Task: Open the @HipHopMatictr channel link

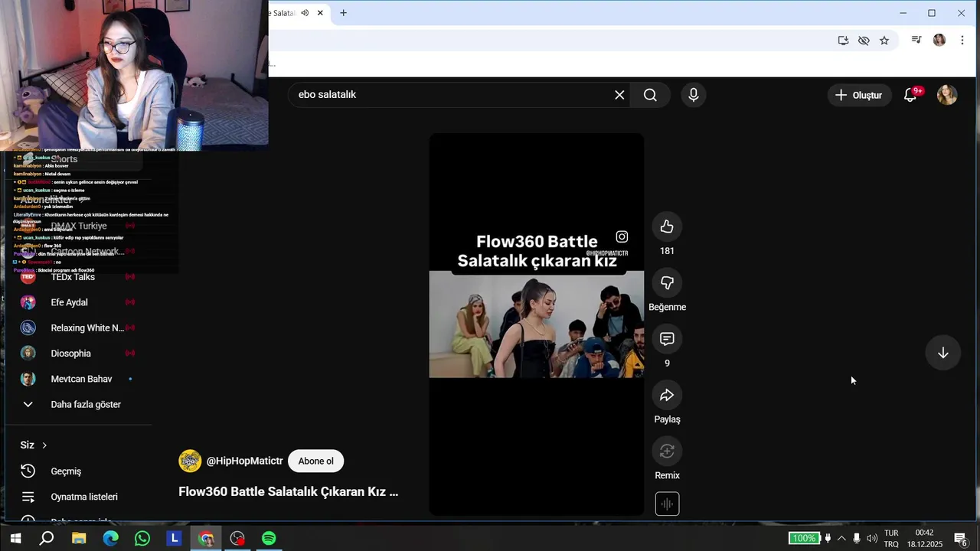Action: (244, 461)
